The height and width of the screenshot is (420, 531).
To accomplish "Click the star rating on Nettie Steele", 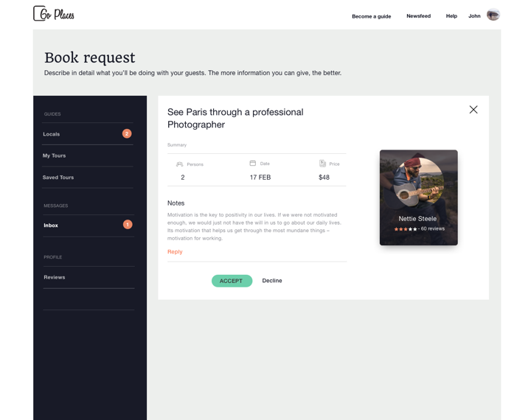I will (x=406, y=229).
